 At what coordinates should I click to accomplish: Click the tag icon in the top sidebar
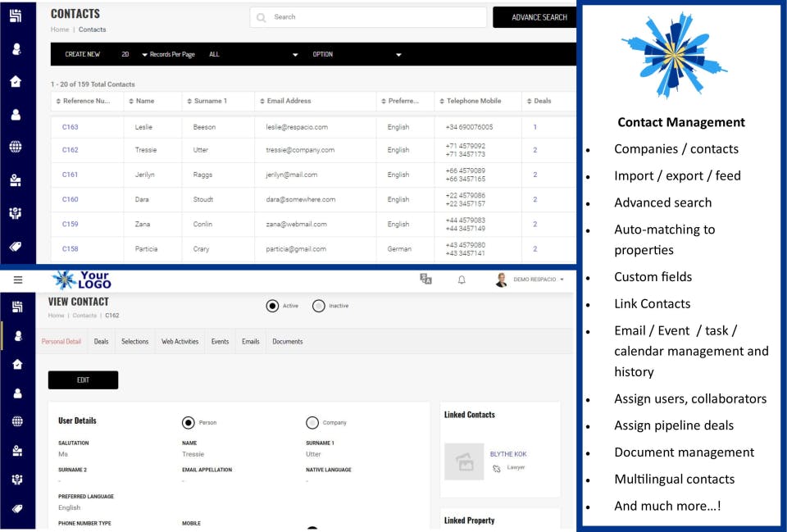(16, 246)
